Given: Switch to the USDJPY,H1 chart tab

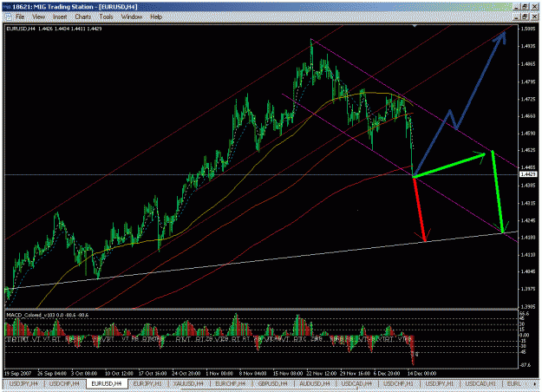Looking at the screenshot, I should [x=440, y=383].
